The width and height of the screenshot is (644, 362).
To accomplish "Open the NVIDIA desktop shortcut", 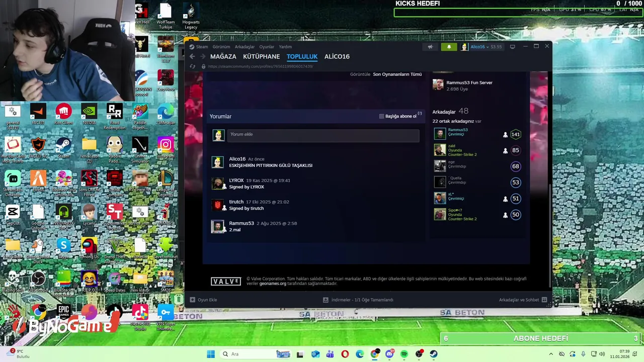I will [x=89, y=114].
